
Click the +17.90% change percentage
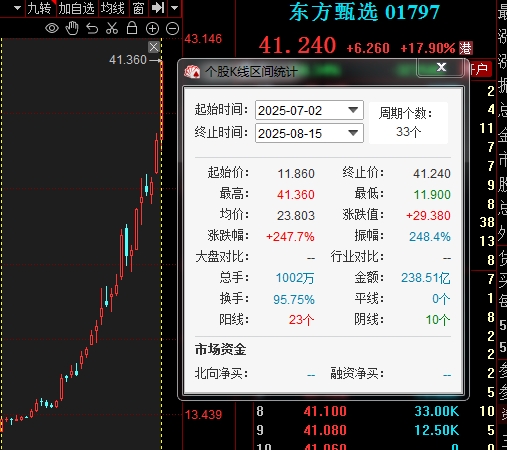[428, 48]
